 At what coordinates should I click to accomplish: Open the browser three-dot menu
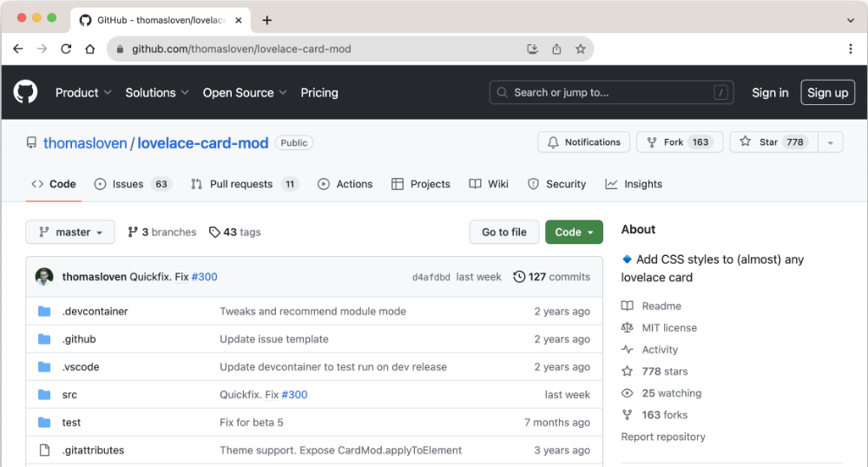point(851,49)
